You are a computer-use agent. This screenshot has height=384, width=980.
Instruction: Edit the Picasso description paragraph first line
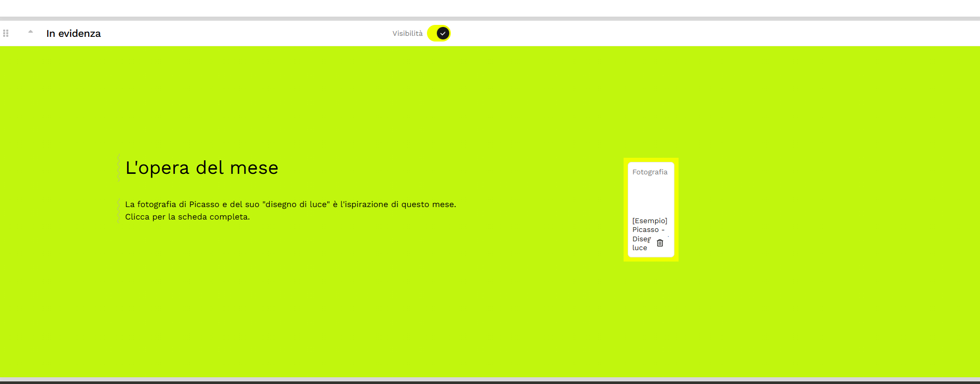(x=291, y=204)
